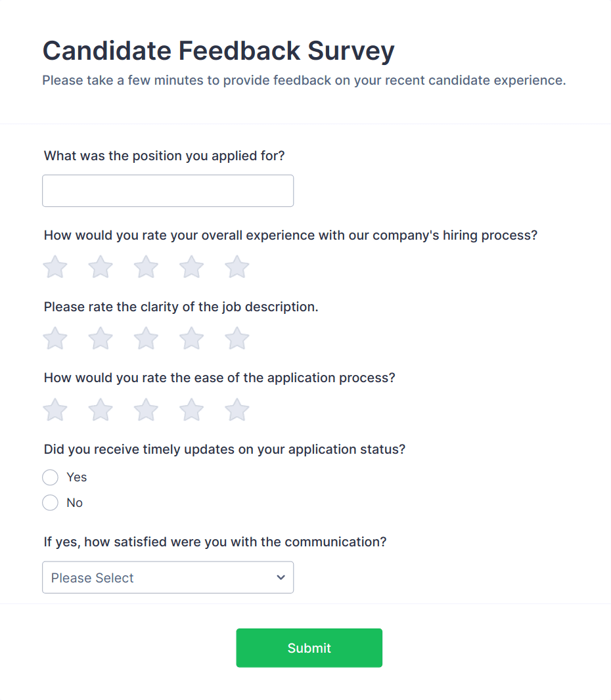Image resolution: width=611 pixels, height=700 pixels.
Task: Give 3 stars for job description clarity
Action: pos(145,338)
